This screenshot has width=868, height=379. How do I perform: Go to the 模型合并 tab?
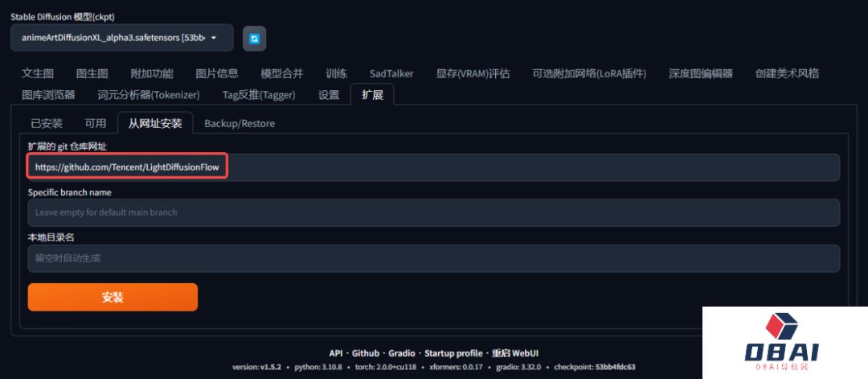pos(282,74)
